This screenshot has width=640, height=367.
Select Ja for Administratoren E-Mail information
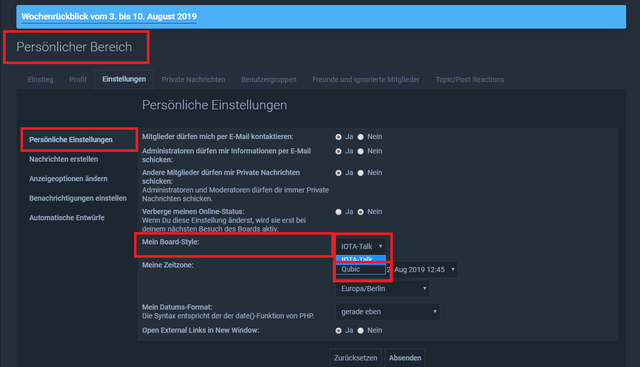338,151
